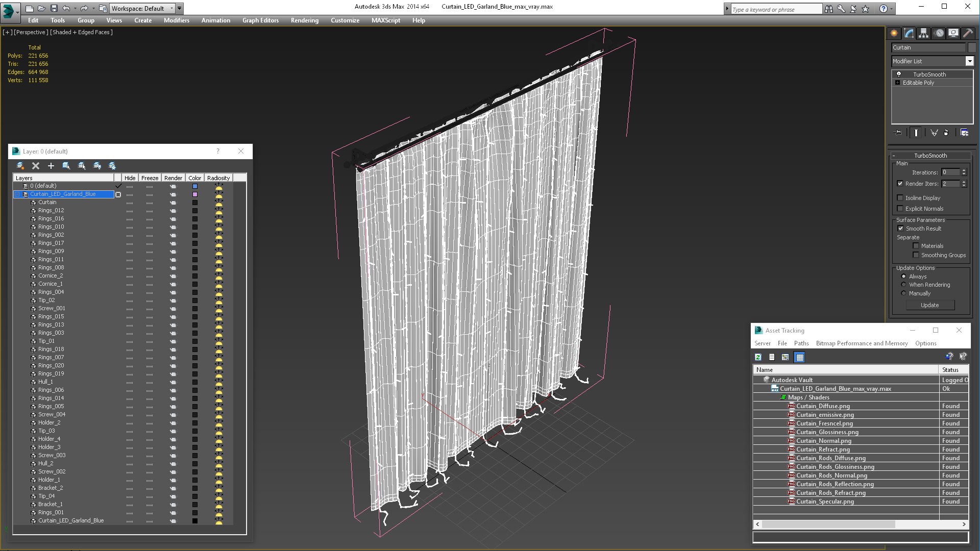Toggle the Isoline Display checkbox
The width and height of the screenshot is (980, 551).
click(x=900, y=198)
